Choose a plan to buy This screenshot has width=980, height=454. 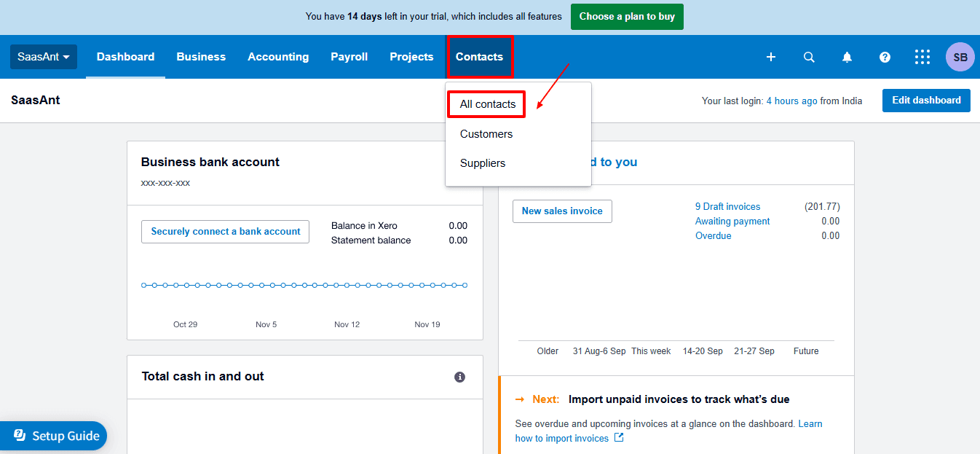click(x=627, y=16)
